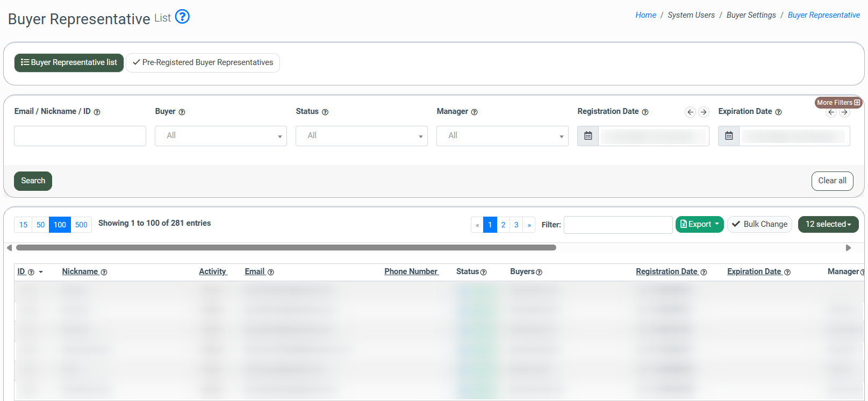Viewport: 868px width, 401px height.
Task: Open the help icon beside the page title
Action: [x=182, y=17]
